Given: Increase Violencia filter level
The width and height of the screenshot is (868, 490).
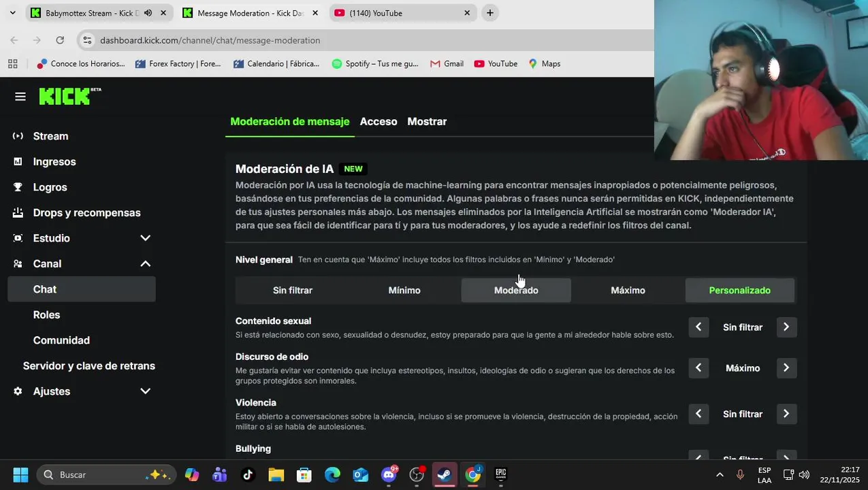Looking at the screenshot, I should [786, 414].
